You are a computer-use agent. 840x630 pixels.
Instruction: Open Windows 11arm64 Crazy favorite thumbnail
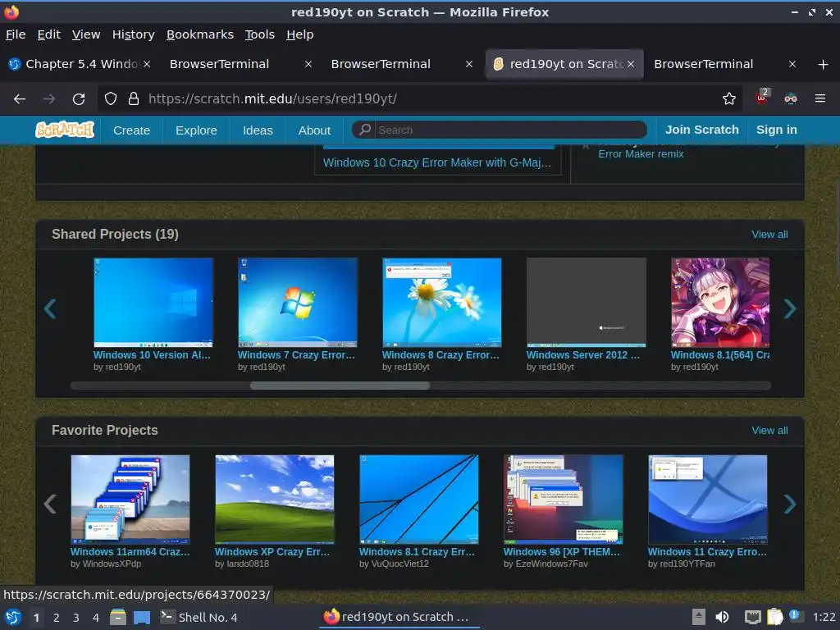[130, 500]
